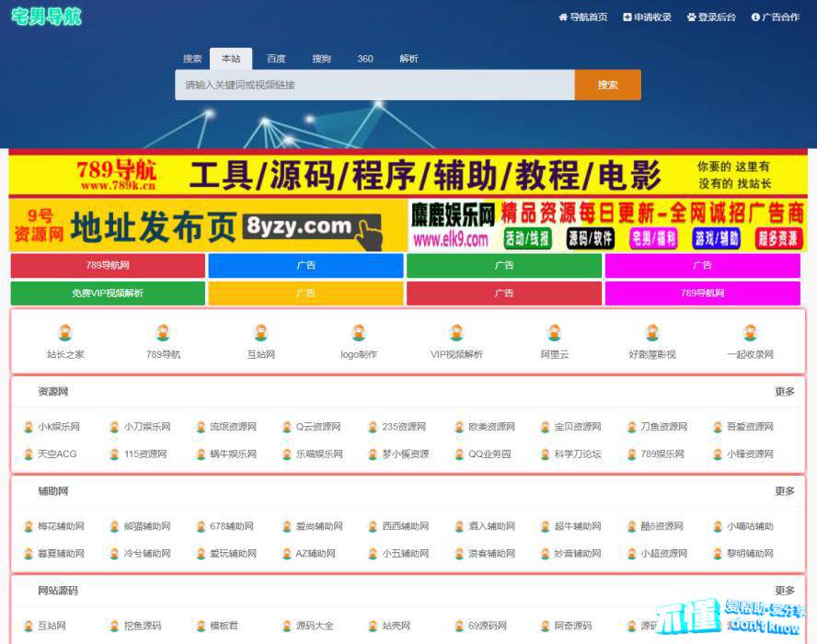Click the small icon beside 小k娱乐网
Viewport: 817px width, 644px height.
coord(29,427)
